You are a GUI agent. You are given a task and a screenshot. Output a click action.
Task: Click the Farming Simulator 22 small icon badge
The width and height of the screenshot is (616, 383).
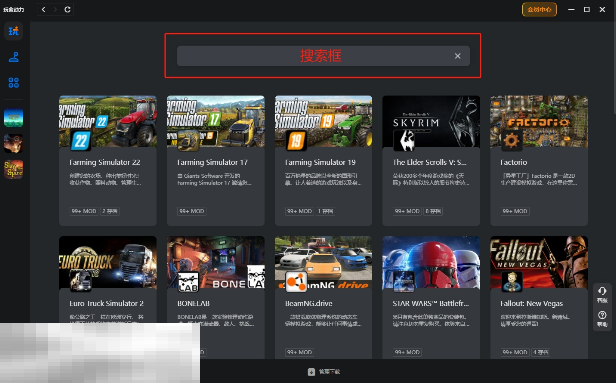(x=81, y=140)
